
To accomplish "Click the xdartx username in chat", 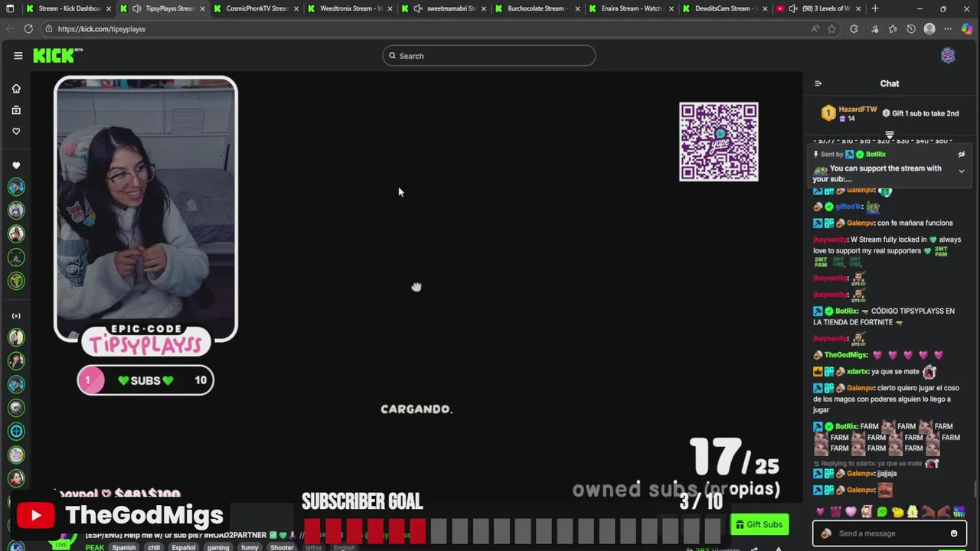I will [858, 372].
